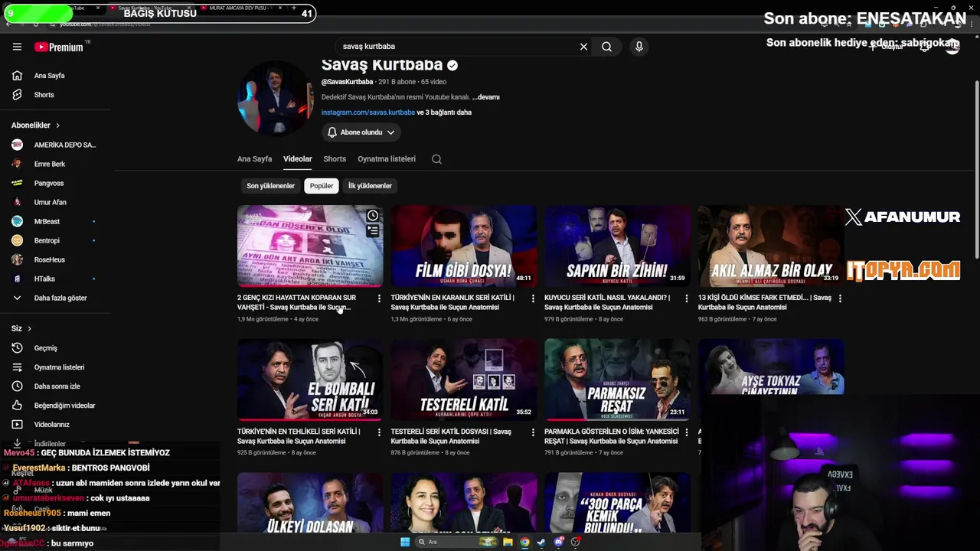
Task: Open title 2 GENÇ KIZI HAYATTAN KOPARAN
Action: point(297,302)
